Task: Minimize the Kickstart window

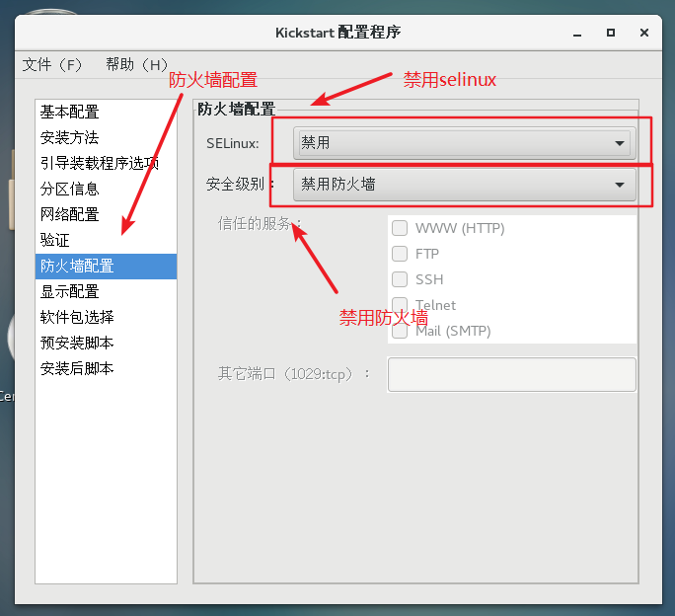Action: 577,34
